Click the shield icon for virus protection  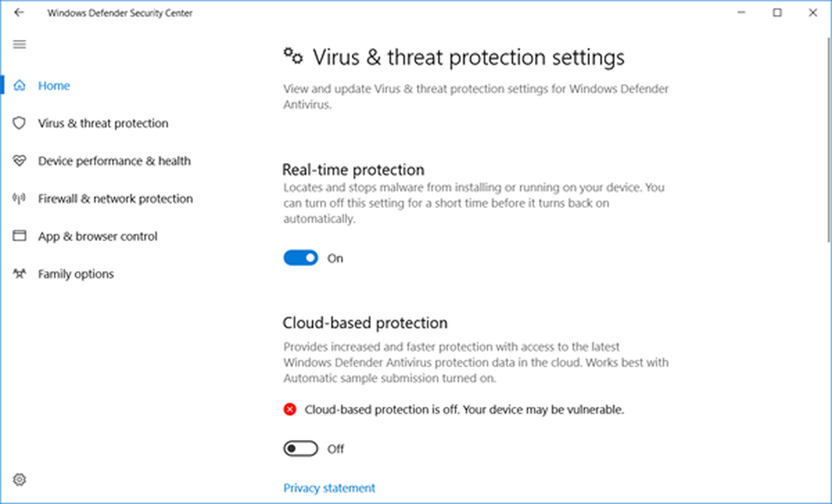(20, 123)
